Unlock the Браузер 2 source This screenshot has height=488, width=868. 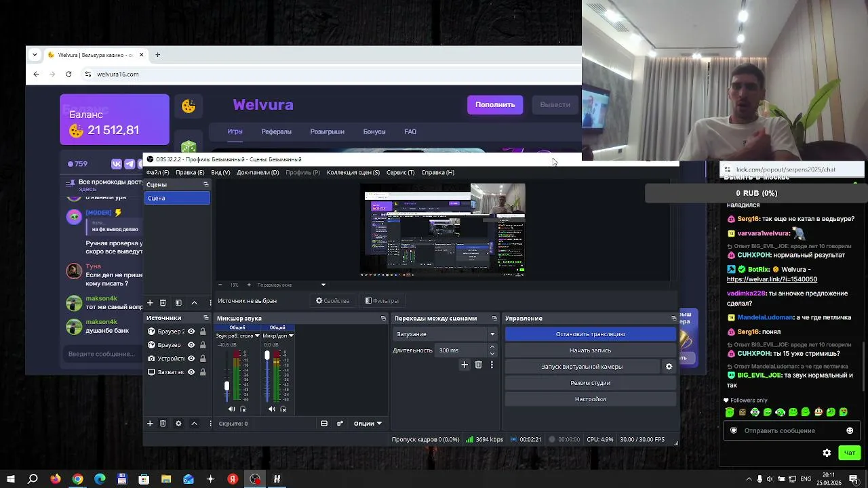pos(203,331)
